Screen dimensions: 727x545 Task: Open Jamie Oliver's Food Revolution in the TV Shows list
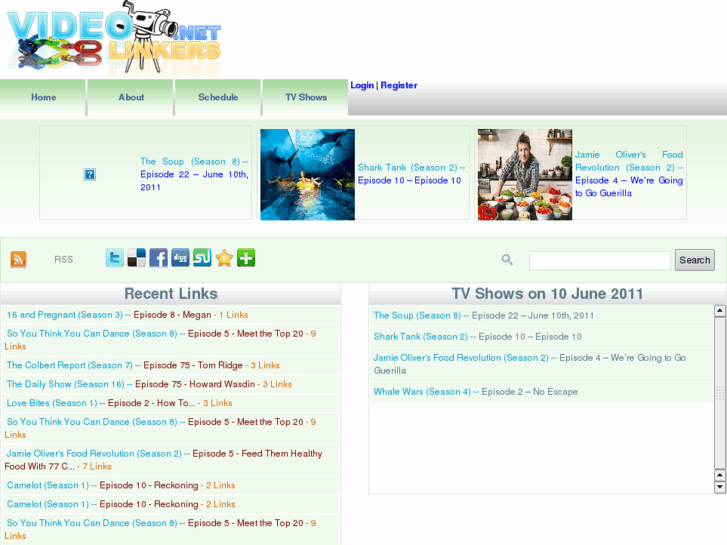[x=529, y=364]
